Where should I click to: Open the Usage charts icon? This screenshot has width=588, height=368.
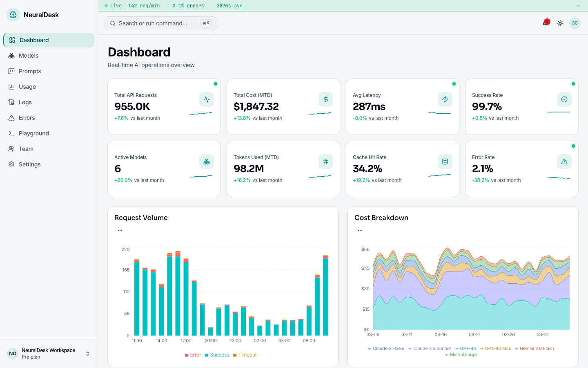click(12, 87)
